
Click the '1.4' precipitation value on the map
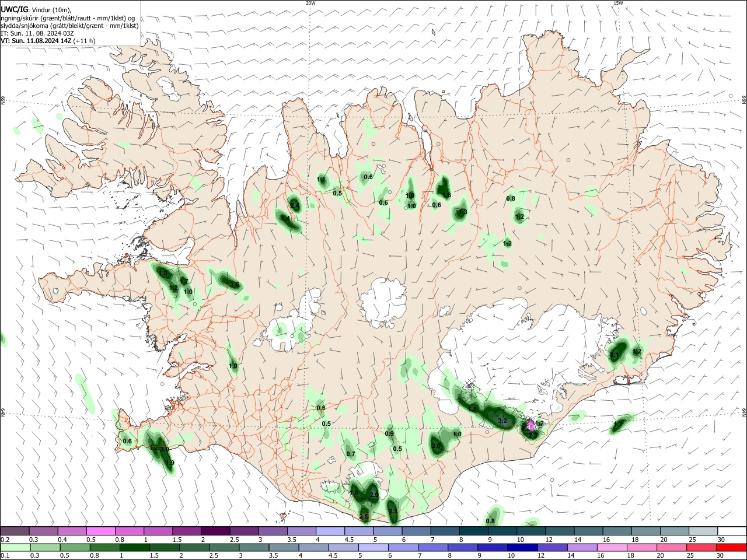[x=285, y=219]
